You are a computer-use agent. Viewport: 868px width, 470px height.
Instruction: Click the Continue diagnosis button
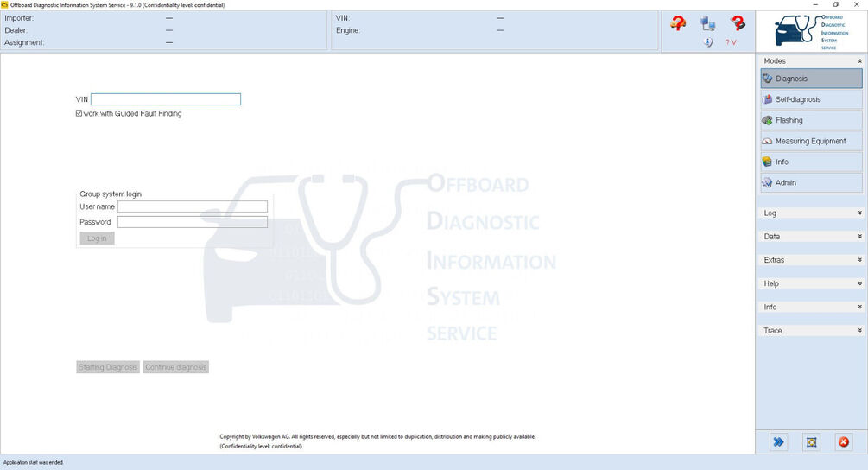tap(176, 367)
